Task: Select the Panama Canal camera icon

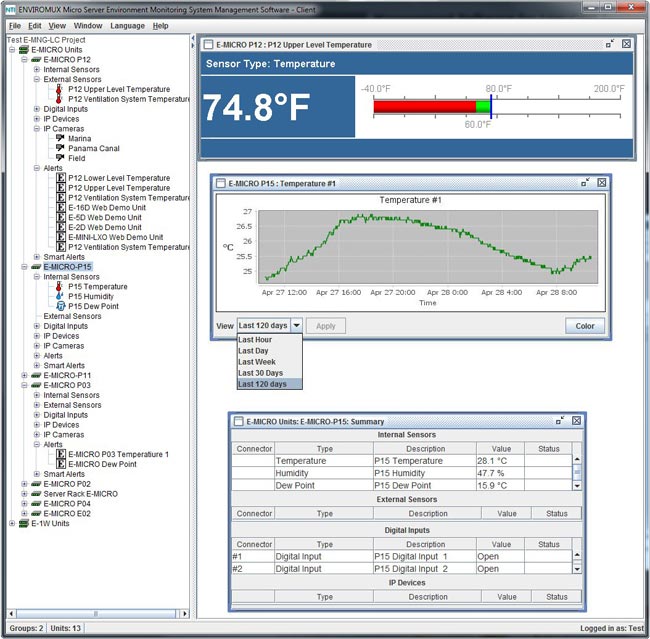Action: (60, 148)
